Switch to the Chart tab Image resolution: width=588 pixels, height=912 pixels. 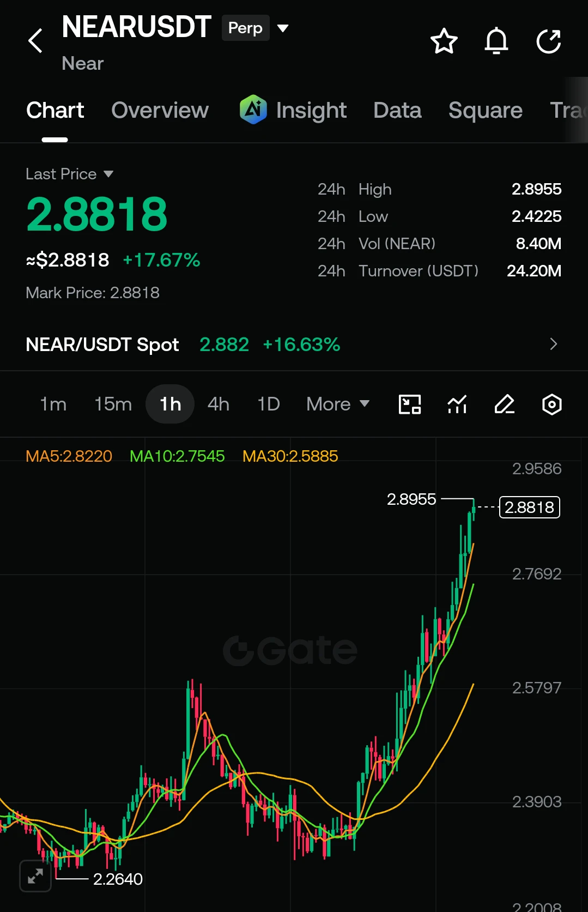[x=55, y=111]
